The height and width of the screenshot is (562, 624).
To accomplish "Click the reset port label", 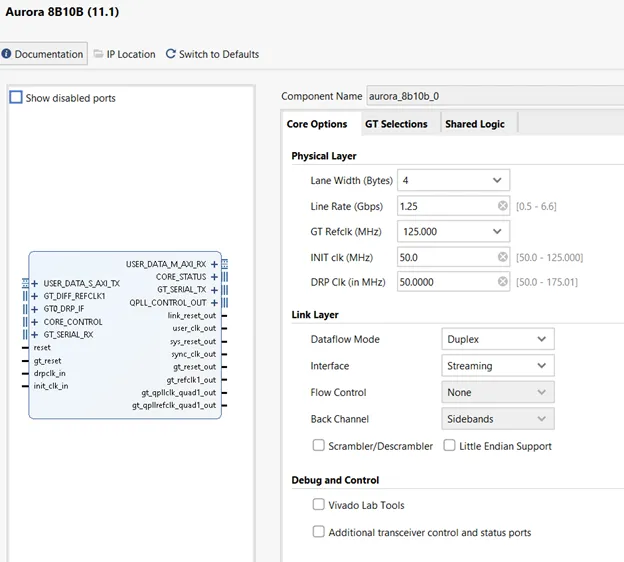I will 42,347.
